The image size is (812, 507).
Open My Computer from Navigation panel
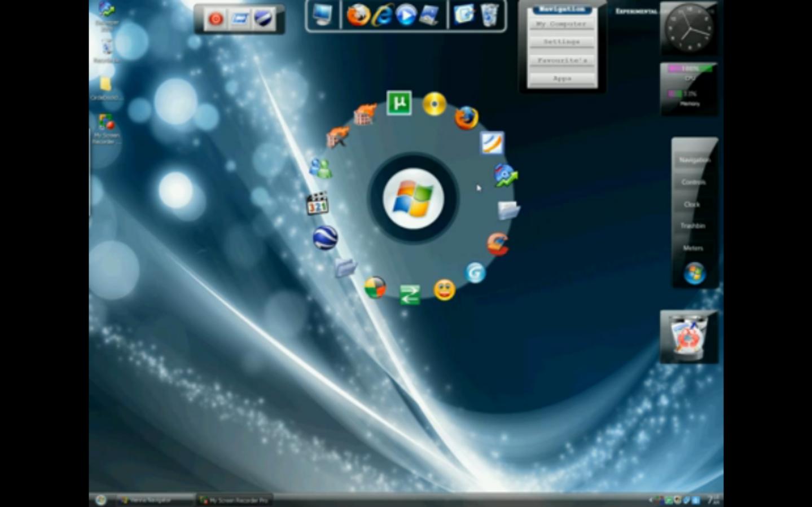pyautogui.click(x=561, y=24)
